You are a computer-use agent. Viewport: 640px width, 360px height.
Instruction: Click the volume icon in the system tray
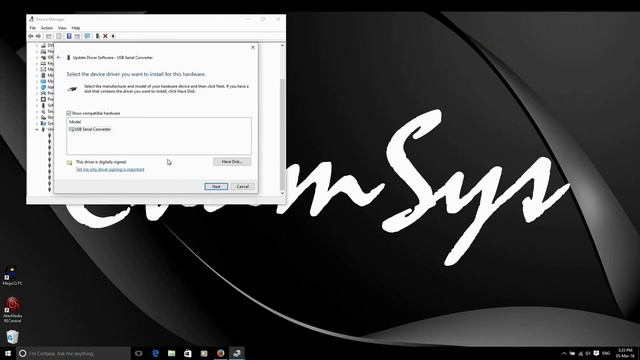pos(588,353)
